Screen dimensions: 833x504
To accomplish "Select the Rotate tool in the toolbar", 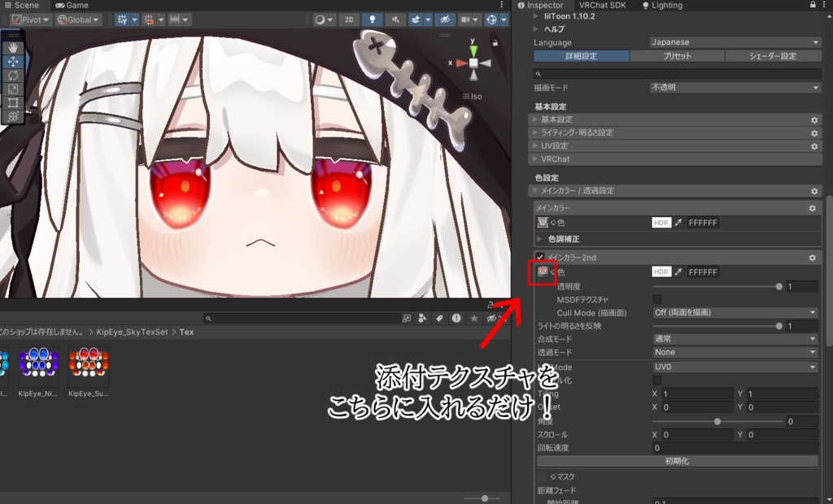I will 11,75.
